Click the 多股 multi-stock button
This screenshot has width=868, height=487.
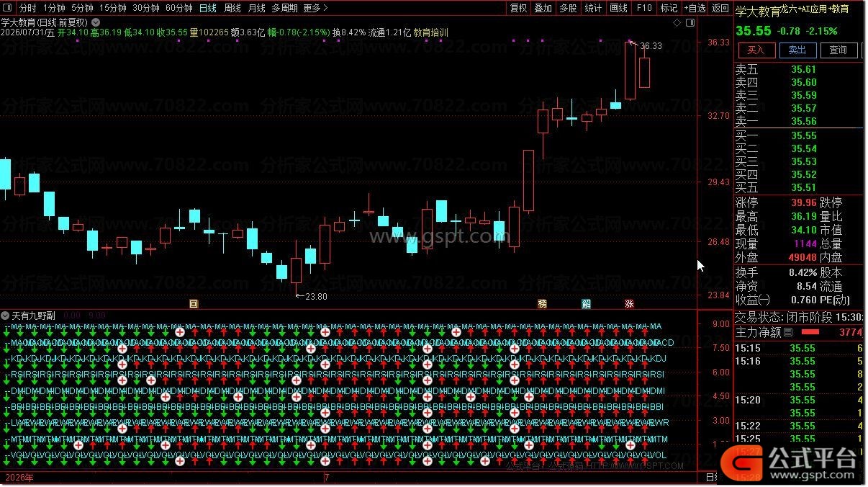point(568,8)
